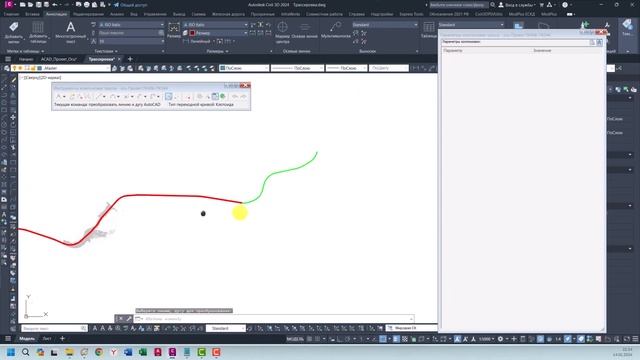Click the Open folder icon in quick access toolbar
Screen dimensions: 640x360
tap(31, 5)
